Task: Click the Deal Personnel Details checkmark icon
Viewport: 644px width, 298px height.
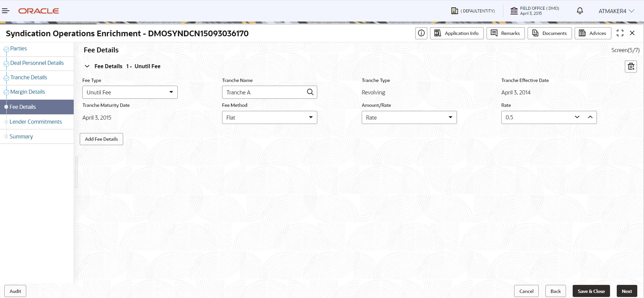Action: click(6, 64)
